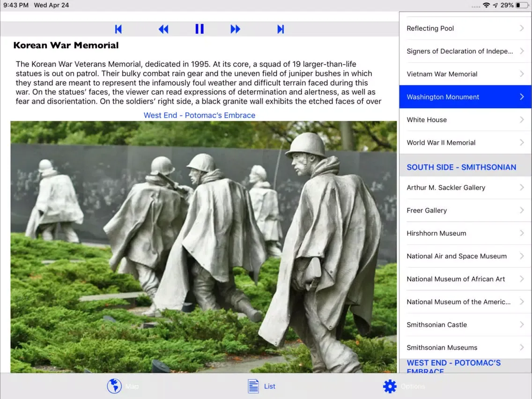This screenshot has width=532, height=399.
Task: Tap chevron beside Hirshhorn Museum
Action: (x=522, y=233)
